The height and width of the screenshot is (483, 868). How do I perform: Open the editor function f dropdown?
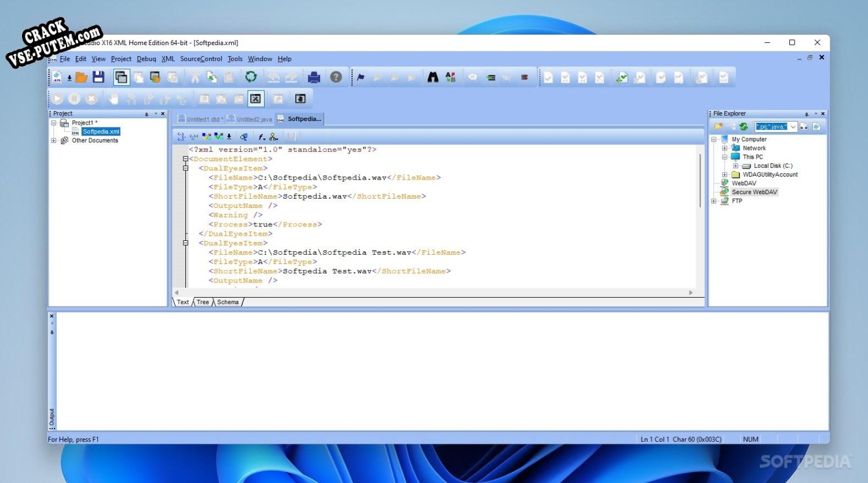coord(262,137)
